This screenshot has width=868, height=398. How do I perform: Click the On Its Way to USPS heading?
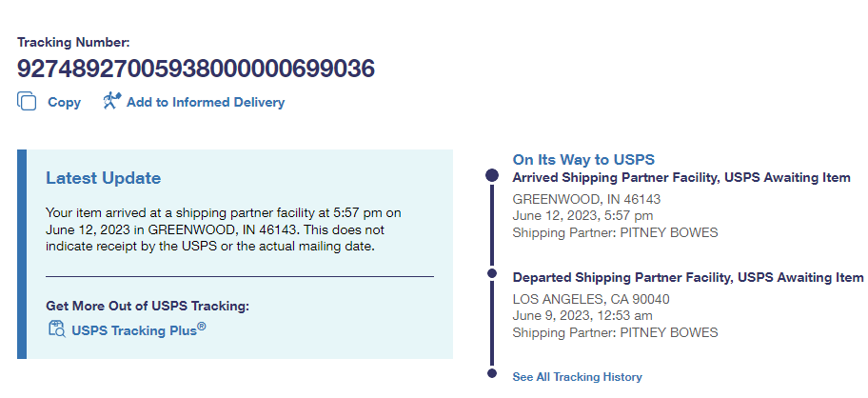pos(583,159)
